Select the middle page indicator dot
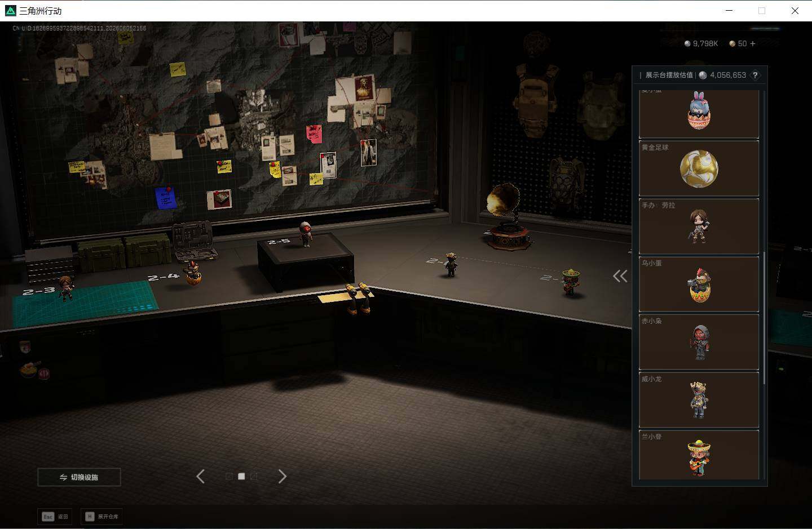This screenshot has width=812, height=529. click(241, 477)
